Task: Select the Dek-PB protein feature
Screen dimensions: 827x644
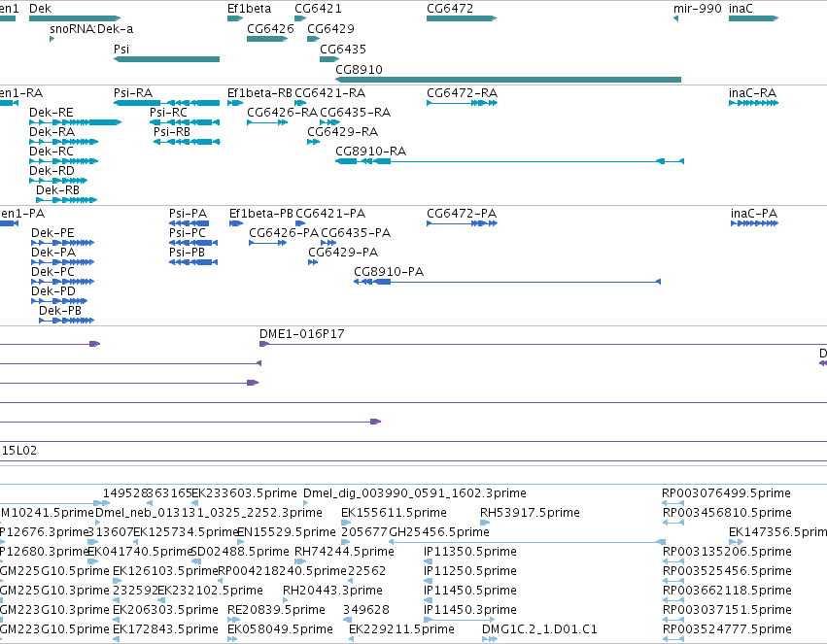Action: coord(66,321)
